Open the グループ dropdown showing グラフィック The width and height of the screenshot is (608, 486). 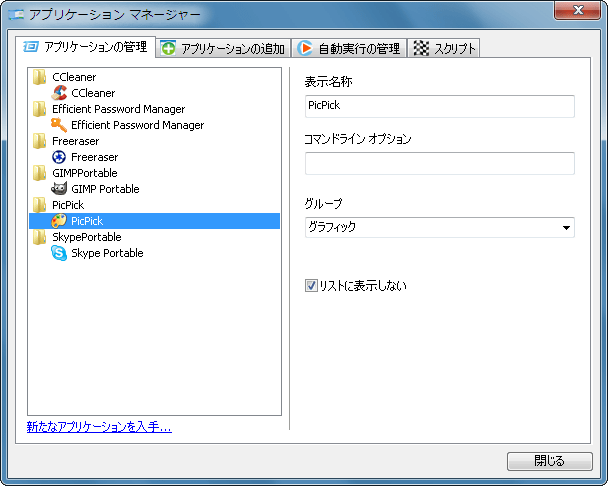440,227
